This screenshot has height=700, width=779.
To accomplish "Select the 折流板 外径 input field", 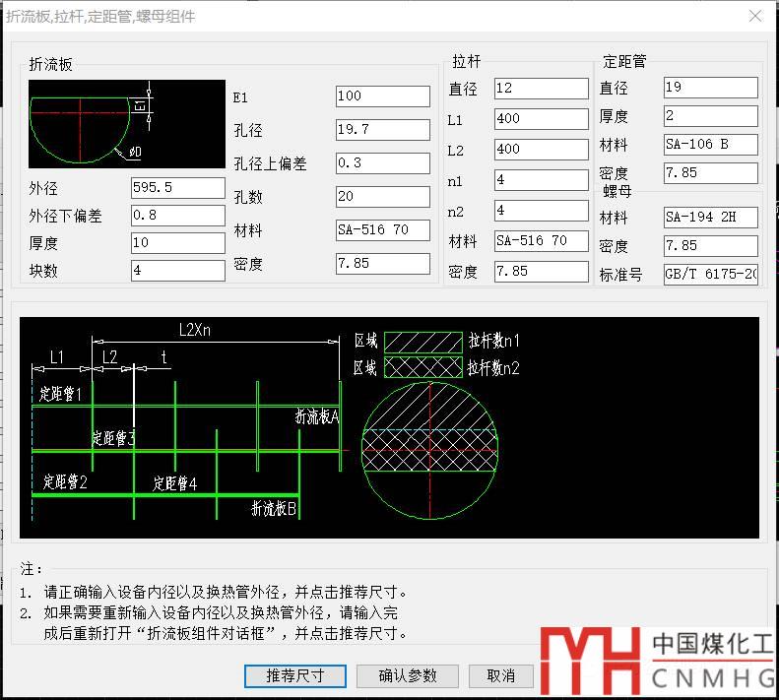I will [177, 188].
